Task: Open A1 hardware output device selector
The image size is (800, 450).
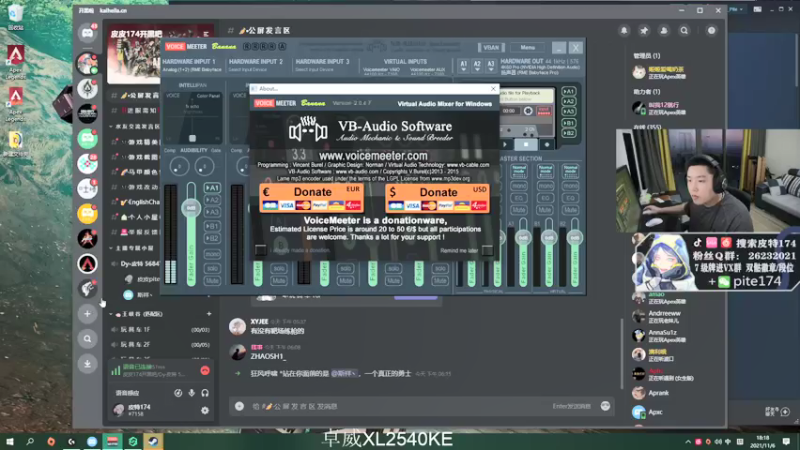Action: [x=463, y=65]
